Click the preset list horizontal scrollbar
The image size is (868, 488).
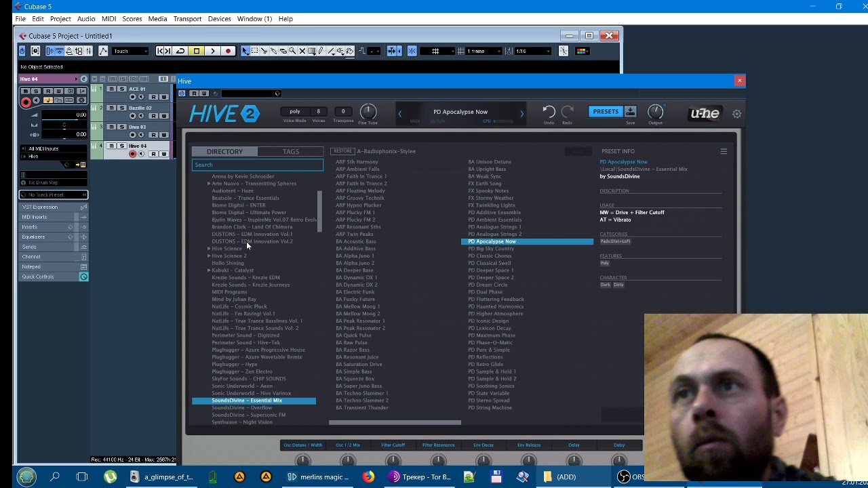395,423
